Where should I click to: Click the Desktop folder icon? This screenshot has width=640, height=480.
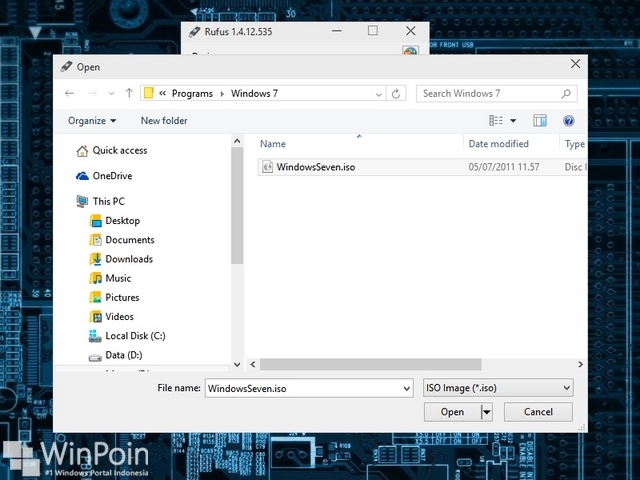coord(95,221)
